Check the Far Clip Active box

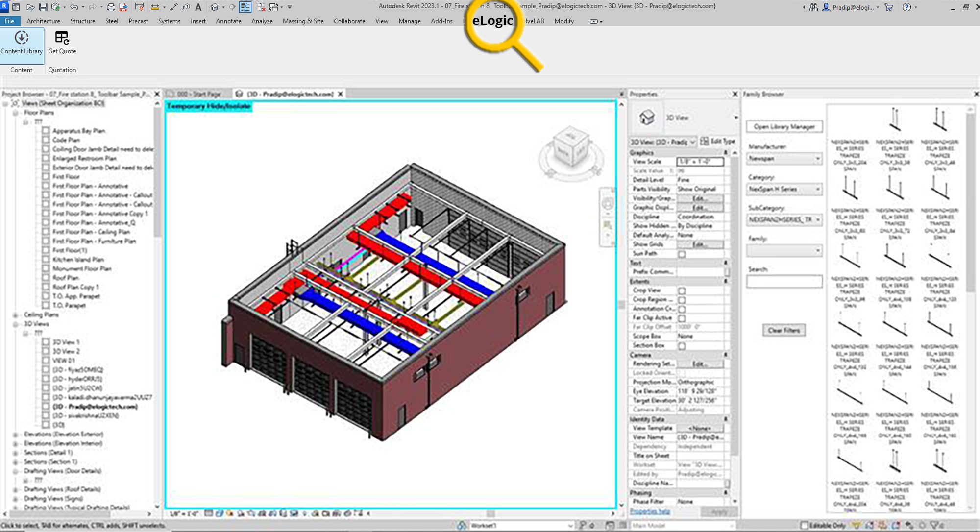[682, 317]
